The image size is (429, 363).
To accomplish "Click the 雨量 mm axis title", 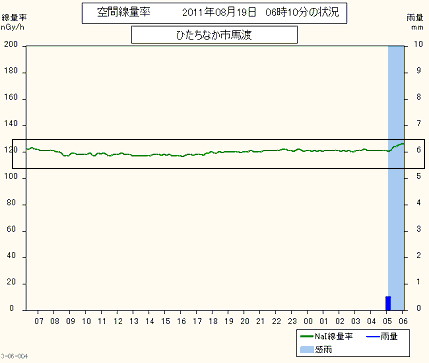I will coord(415,22).
